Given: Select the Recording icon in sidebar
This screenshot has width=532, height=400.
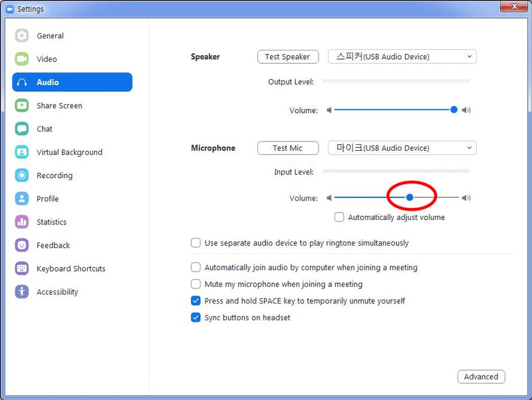Looking at the screenshot, I should (x=22, y=175).
